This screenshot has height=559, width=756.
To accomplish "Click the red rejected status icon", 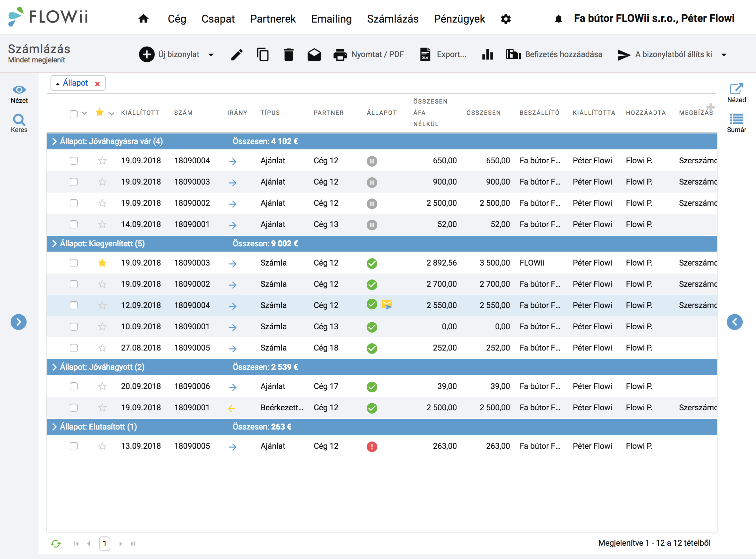I will point(372,447).
